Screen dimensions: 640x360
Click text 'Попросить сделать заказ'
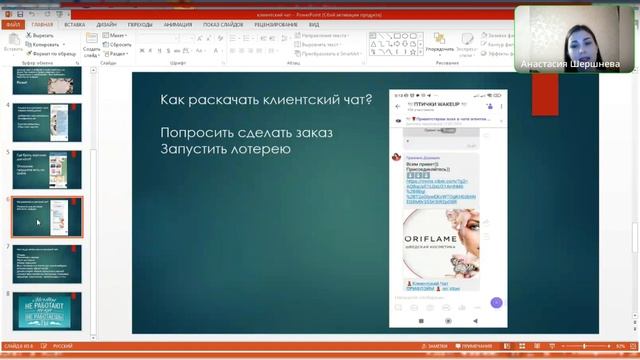247,132
